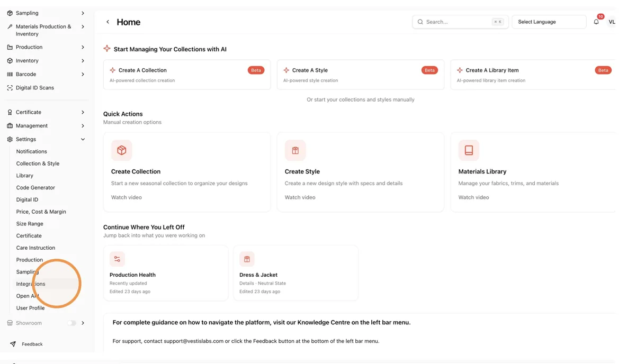This screenshot has height=364, width=627.
Task: Open the VL user avatar
Action: 612,22
